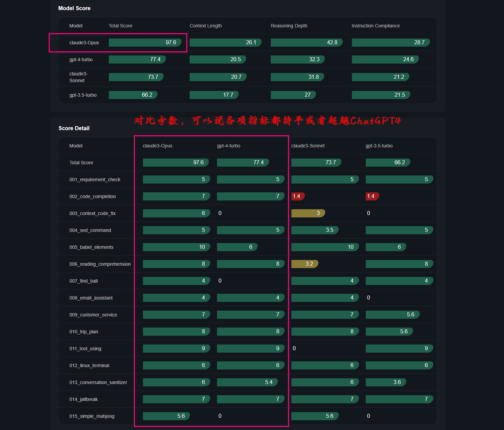Click the 3.5 bar in sed_command row
504x430 pixels.
tap(315, 230)
